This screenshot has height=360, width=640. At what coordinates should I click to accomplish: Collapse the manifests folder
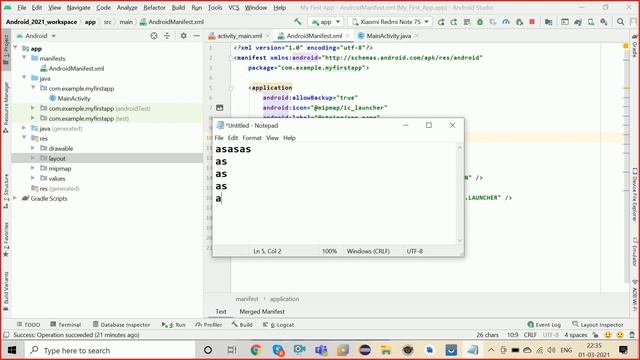point(24,58)
